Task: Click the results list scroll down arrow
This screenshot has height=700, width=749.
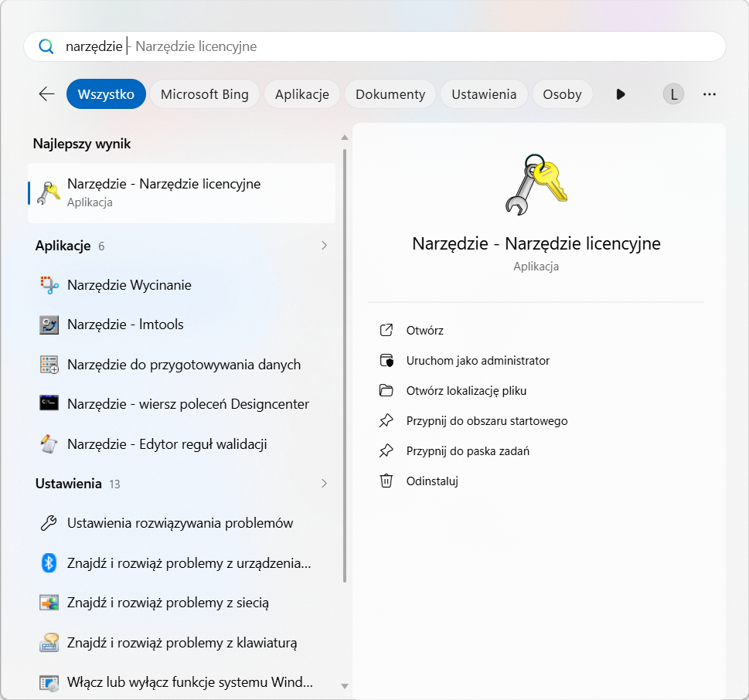Action: pos(345,686)
